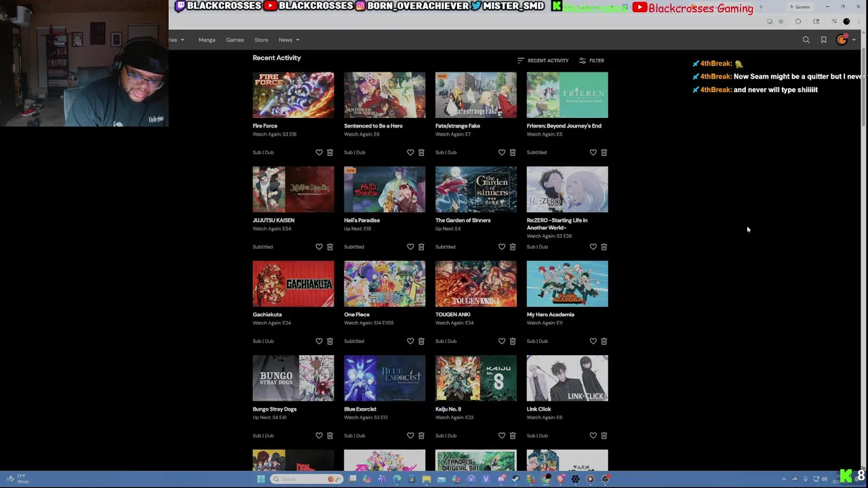Screen dimensions: 868x488
Task: Click heart icon for Blue Exorcist
Action: [410, 436]
